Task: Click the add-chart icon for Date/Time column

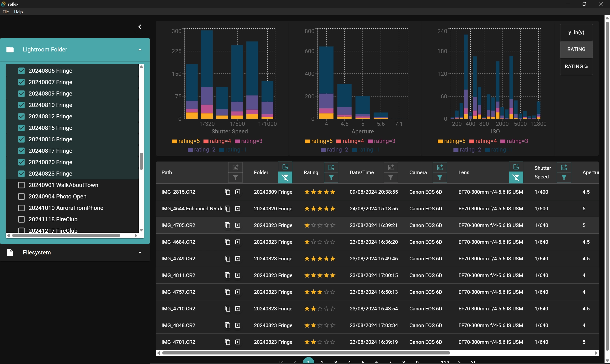Action: (391, 167)
